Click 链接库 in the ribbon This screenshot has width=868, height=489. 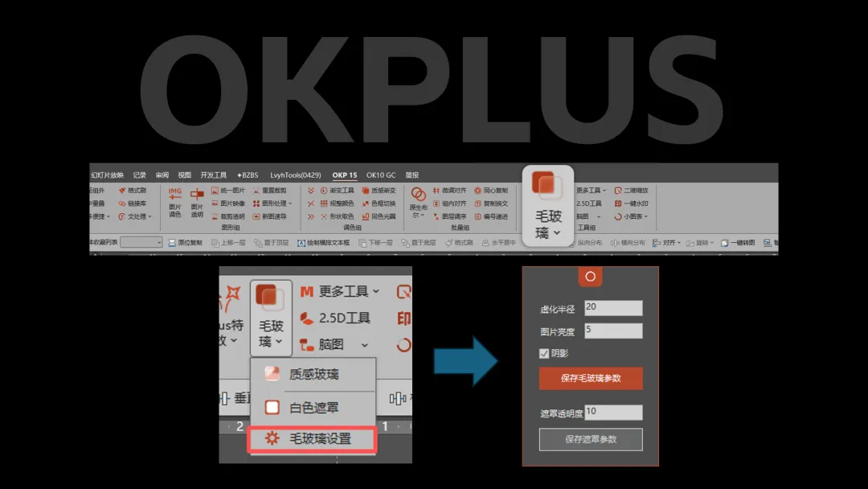pos(133,203)
